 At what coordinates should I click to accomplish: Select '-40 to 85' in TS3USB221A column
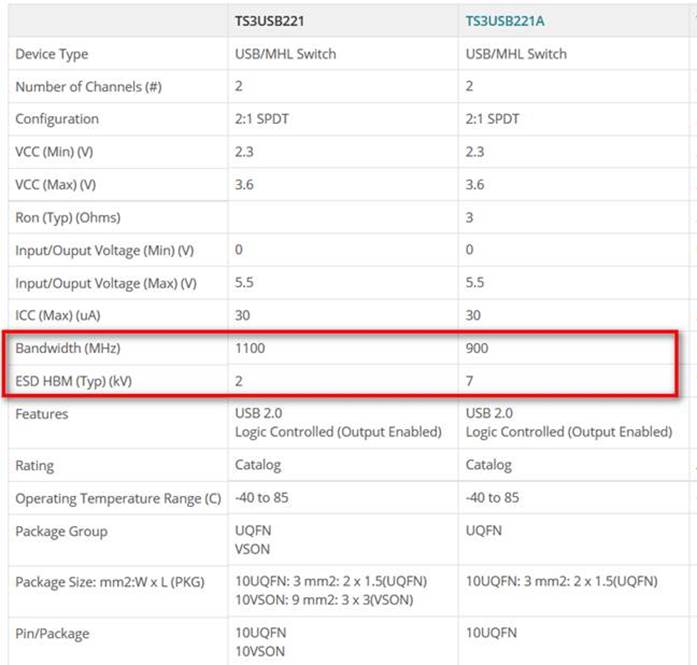point(493,498)
